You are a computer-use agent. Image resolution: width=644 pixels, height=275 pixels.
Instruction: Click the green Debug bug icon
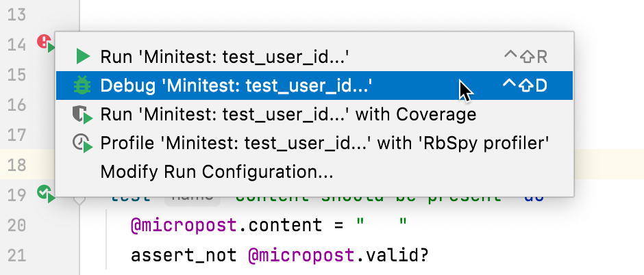click(83, 86)
